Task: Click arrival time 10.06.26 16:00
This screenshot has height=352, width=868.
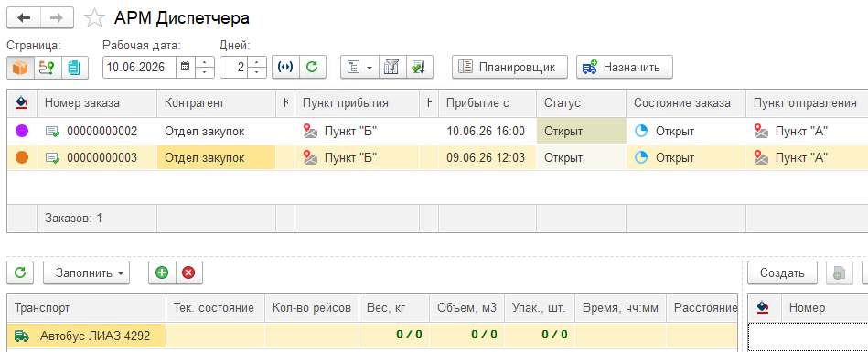Action: tap(486, 131)
